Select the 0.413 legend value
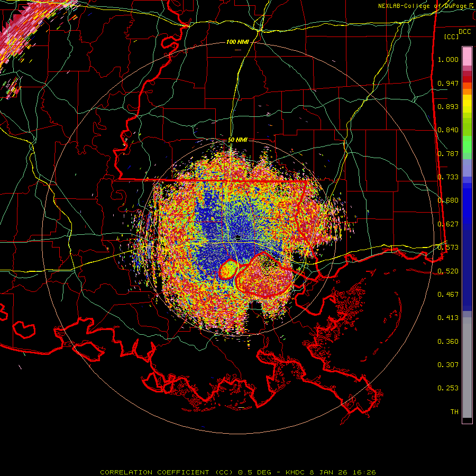476x476 pixels. pos(448,318)
